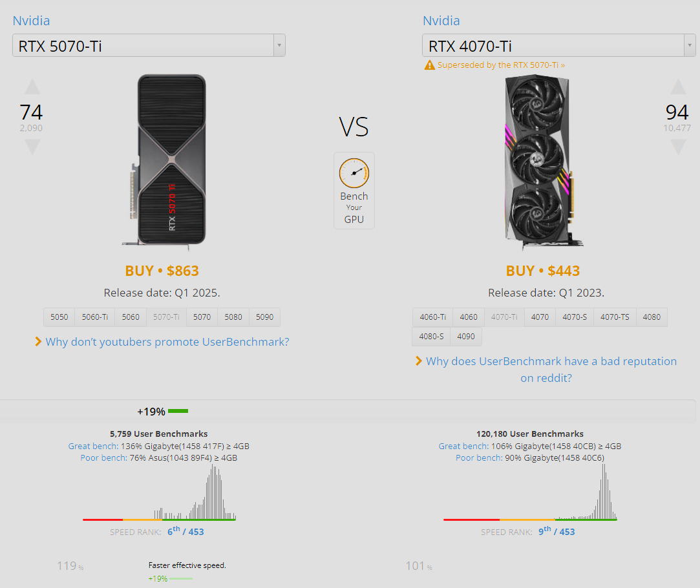Downvote the RTX 5070-Ti

pos(32,147)
